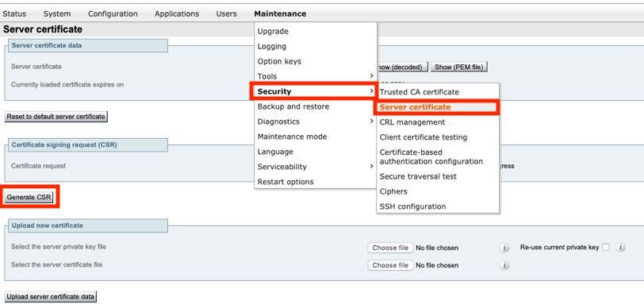Click the Generate CSR button
The image size is (644, 304).
coord(29,197)
